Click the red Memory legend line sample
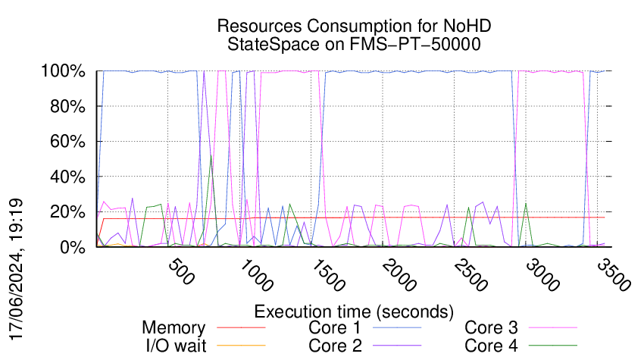Screen dimensions: 644x360 (x=241, y=327)
